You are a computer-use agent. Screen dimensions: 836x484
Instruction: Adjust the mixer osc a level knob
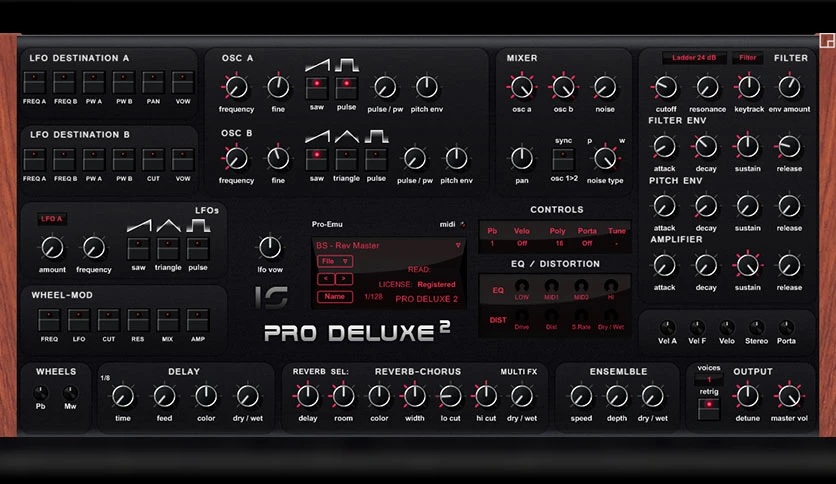coord(522,87)
